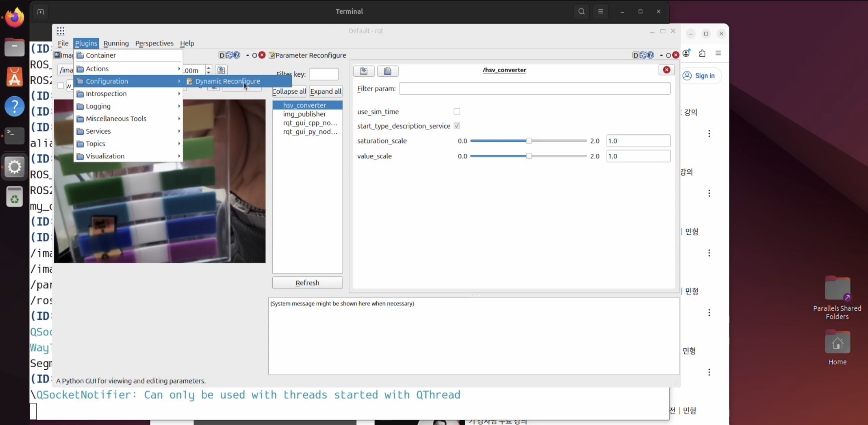Viewport: 868px width, 425px height.
Task: Click reload icon in Parameter Reconfigure title bar
Action: pyautogui.click(x=643, y=55)
